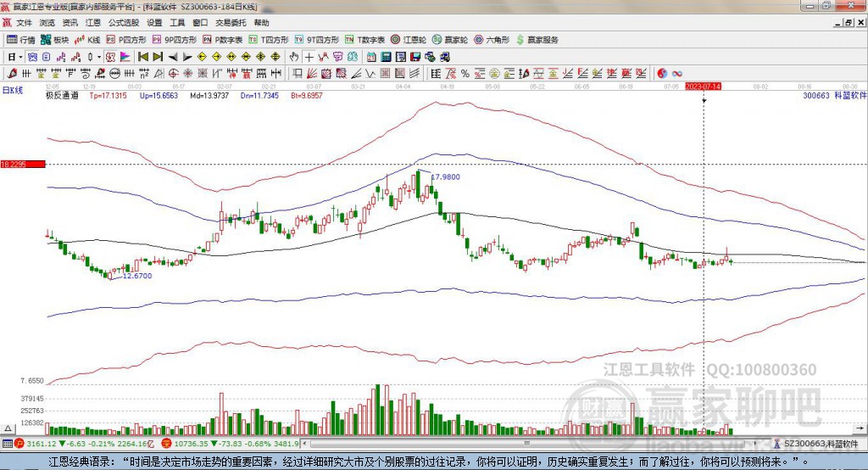Toggle the crosshair cursor tool
The image size is (868, 470).
tap(309, 57)
